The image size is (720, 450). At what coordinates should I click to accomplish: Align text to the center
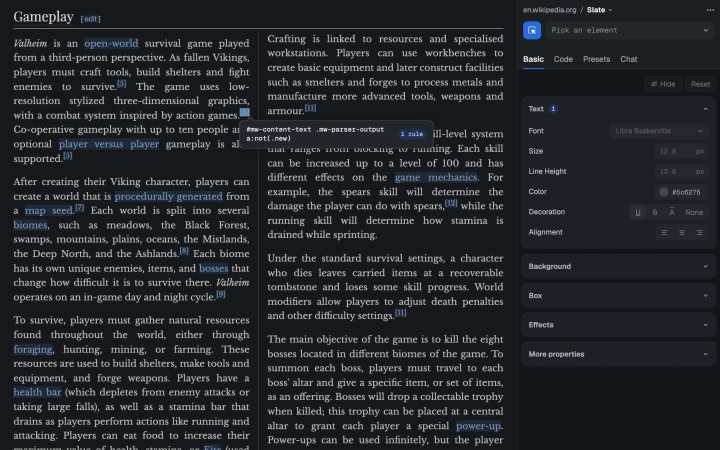(x=681, y=232)
